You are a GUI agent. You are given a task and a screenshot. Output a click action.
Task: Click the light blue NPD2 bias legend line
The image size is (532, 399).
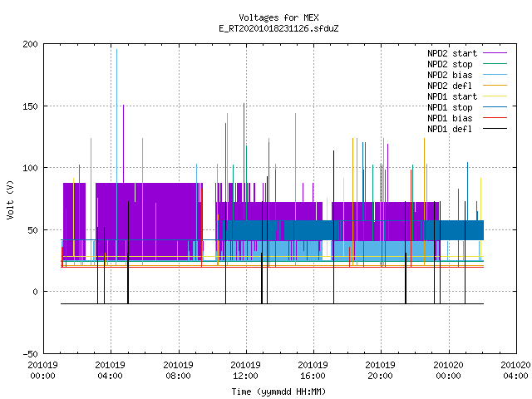[495, 75]
